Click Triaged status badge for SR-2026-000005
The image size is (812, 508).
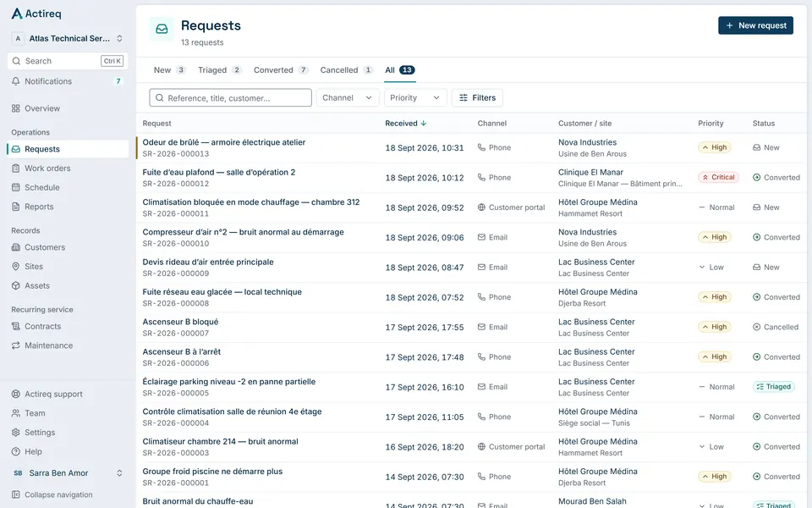pos(774,387)
